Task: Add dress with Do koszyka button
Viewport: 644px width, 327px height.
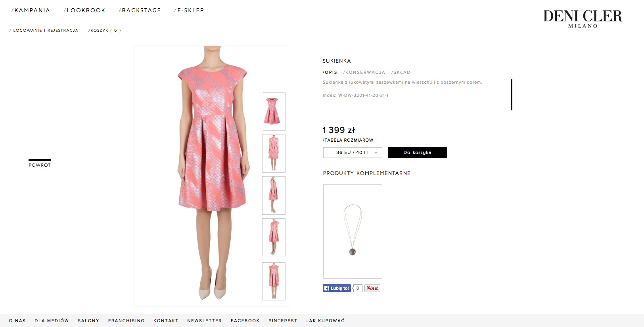Action: 418,152
